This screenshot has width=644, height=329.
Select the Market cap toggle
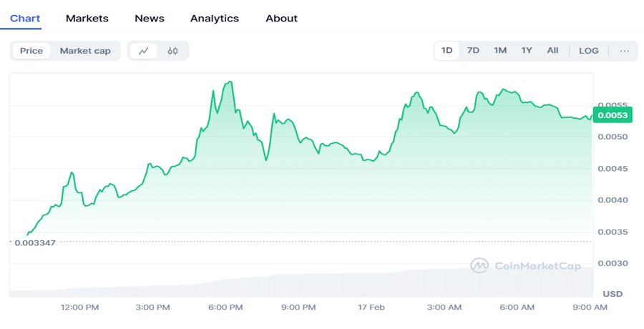point(85,51)
